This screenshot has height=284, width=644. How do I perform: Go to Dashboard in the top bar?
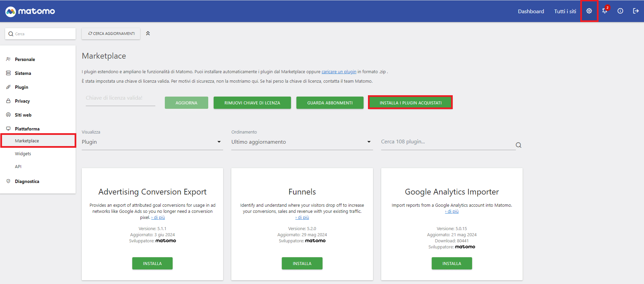tap(531, 11)
